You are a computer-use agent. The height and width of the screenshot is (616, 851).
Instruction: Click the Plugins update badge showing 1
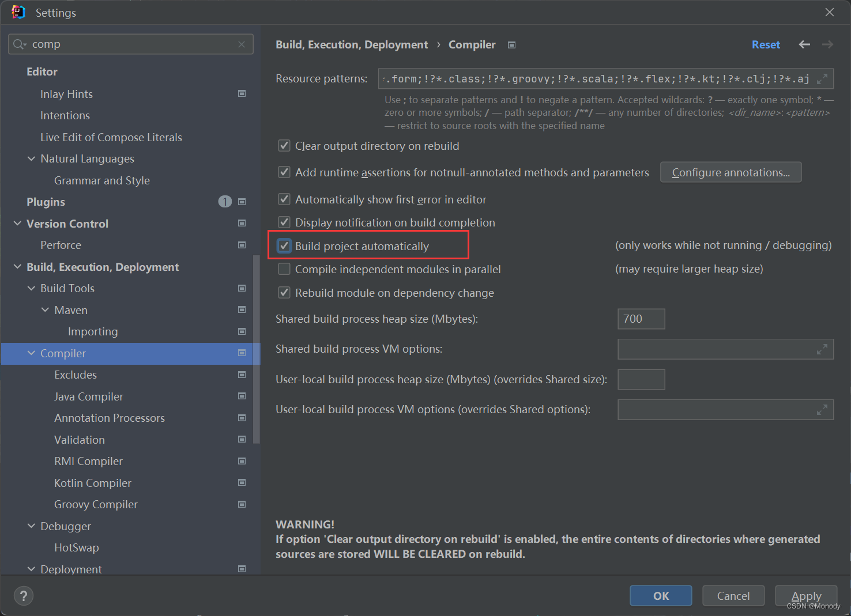(225, 202)
